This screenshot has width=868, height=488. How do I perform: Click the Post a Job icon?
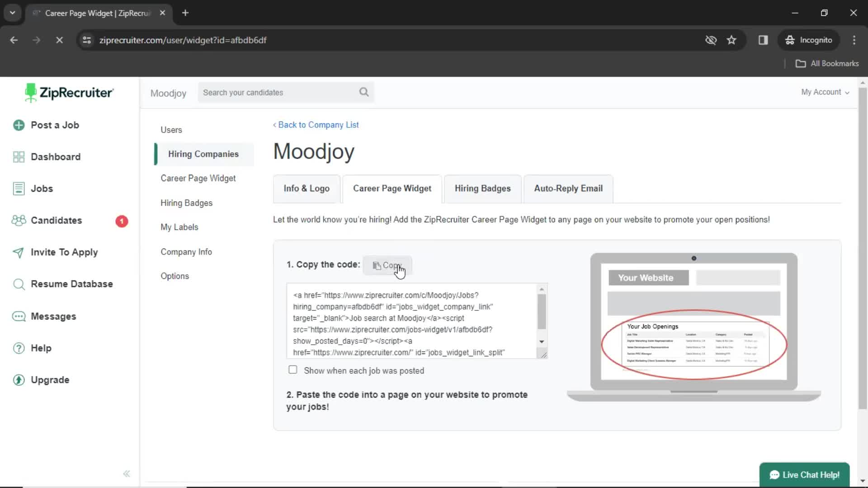point(19,125)
